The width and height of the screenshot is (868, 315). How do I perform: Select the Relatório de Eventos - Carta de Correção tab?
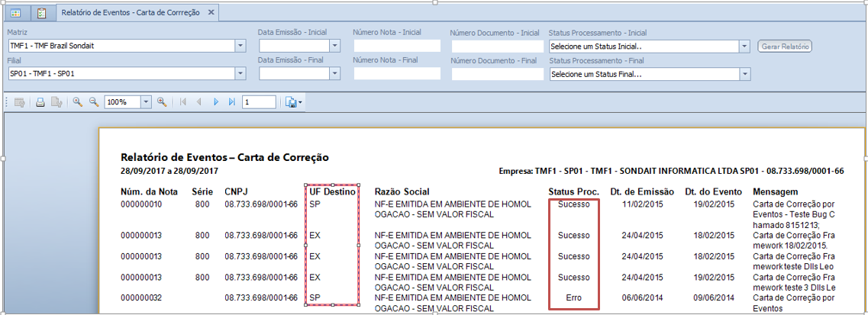(131, 13)
